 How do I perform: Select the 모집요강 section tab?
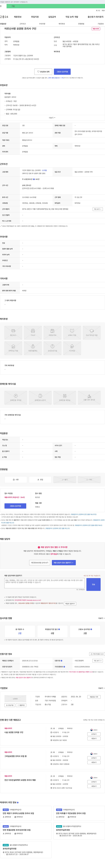(3, 24)
